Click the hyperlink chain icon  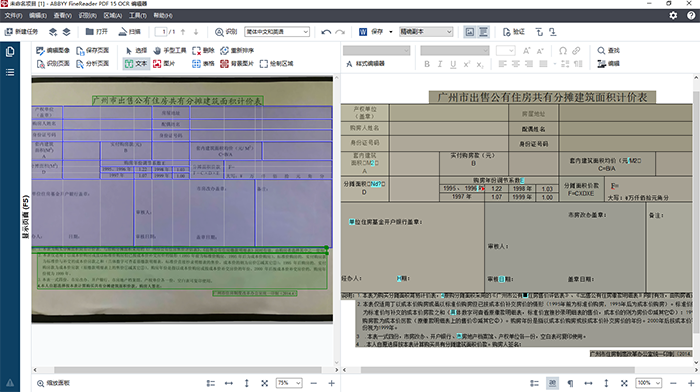[x=576, y=50]
